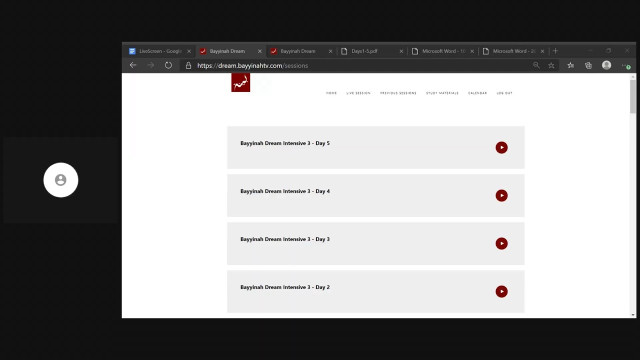Click the Bayyinah red logo

240,82
